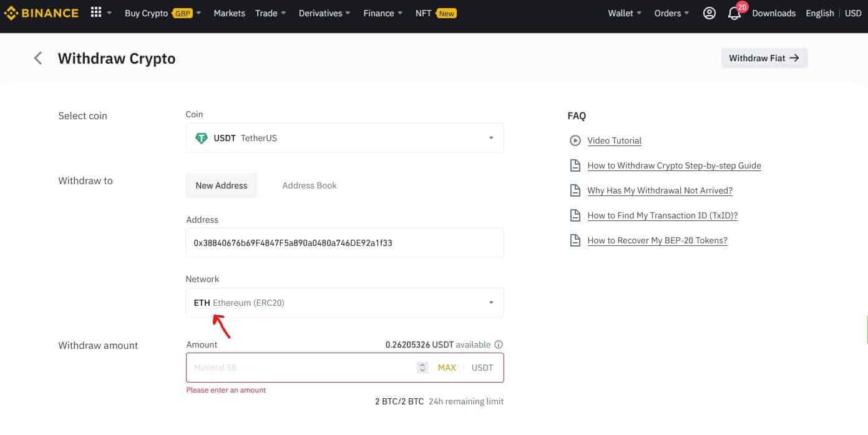
Task: Expand the Trade menu
Action: (x=270, y=13)
